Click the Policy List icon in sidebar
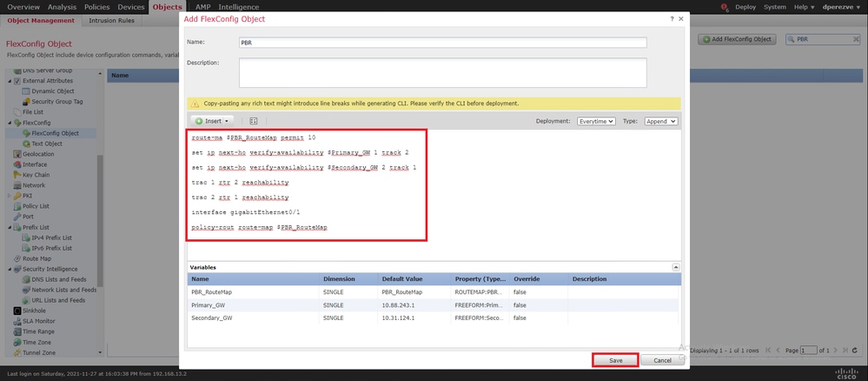The image size is (868, 381). pos(17,206)
